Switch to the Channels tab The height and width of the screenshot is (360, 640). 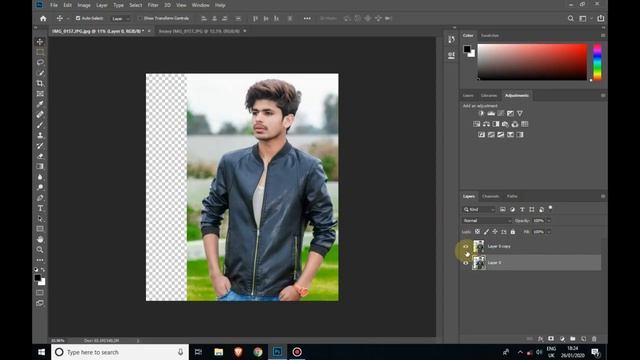pos(491,196)
